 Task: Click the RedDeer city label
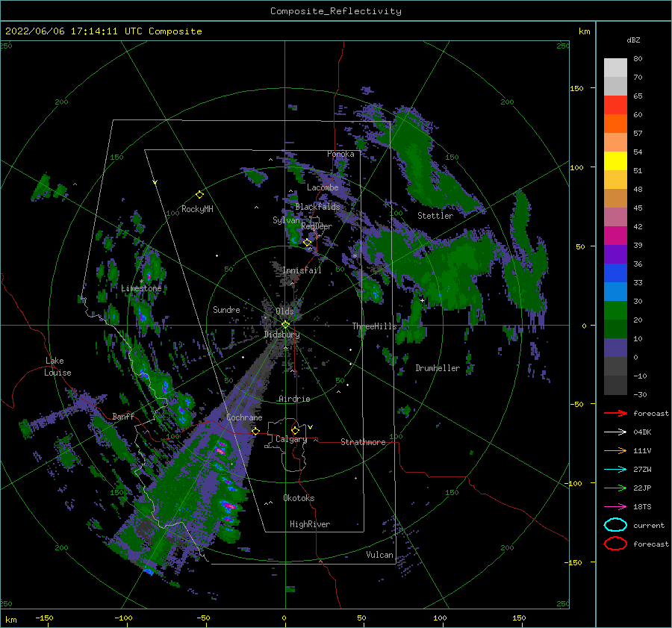click(317, 226)
